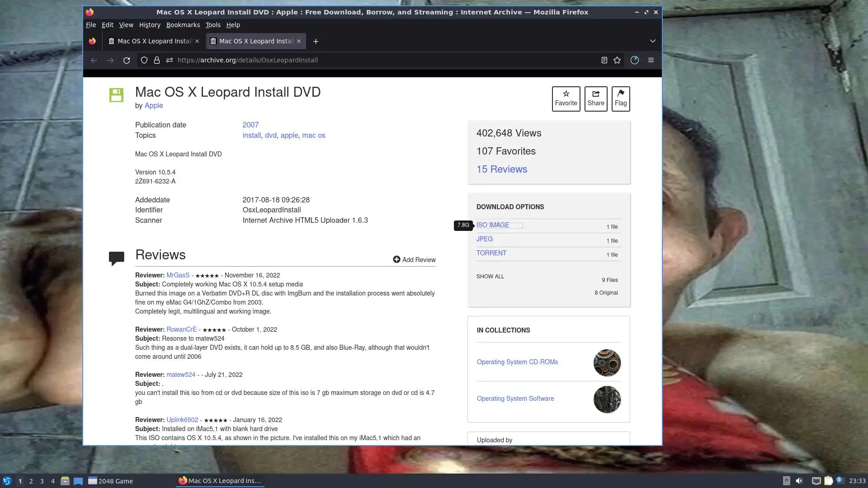Toggle reader view icon
The width and height of the screenshot is (868, 488).
604,60
